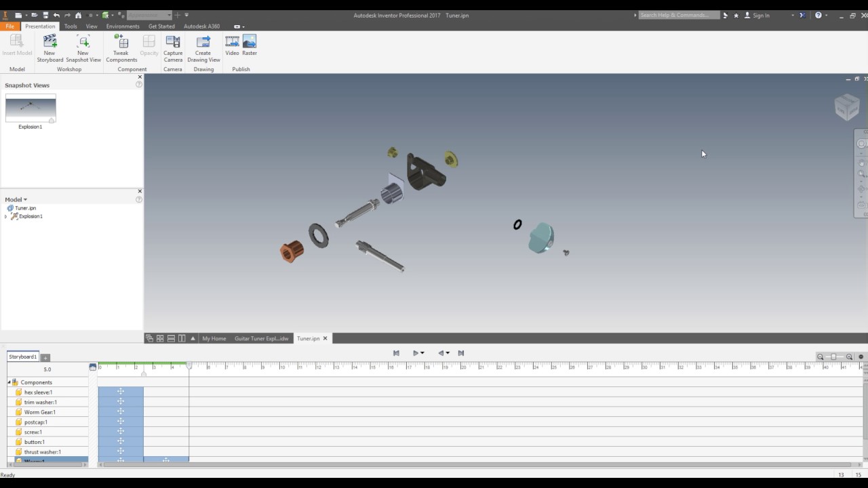This screenshot has height=488, width=868.
Task: Collapse the Components group in storyboard
Action: [x=9, y=382]
